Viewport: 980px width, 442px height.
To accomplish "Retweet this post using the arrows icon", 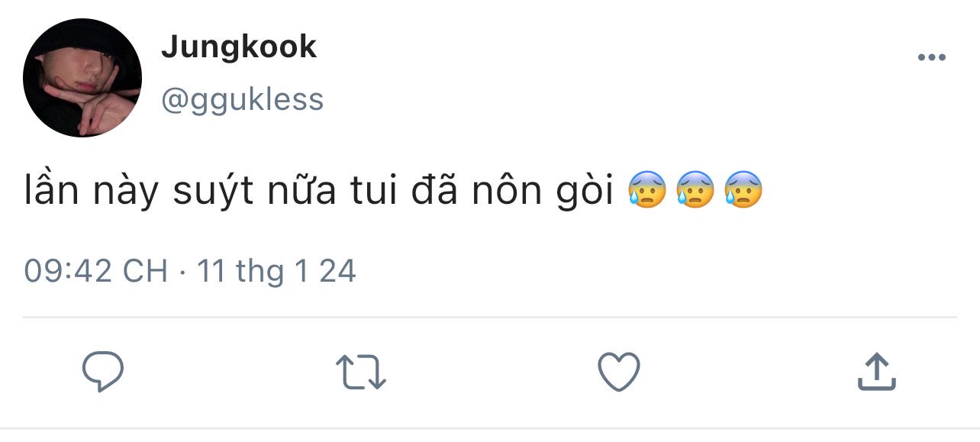I will [361, 372].
